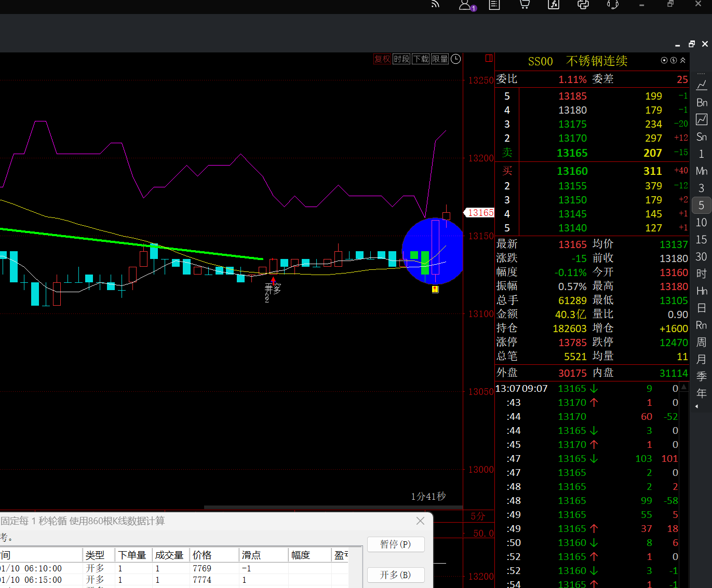The height and width of the screenshot is (588, 712).
Task: Select the Bn period in the sidebar
Action: point(702,102)
